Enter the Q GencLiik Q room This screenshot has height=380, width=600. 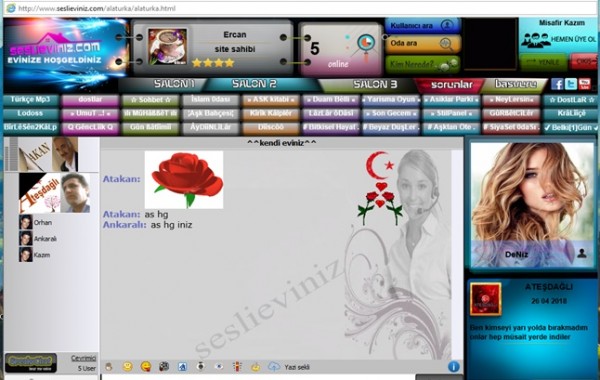tap(90, 127)
